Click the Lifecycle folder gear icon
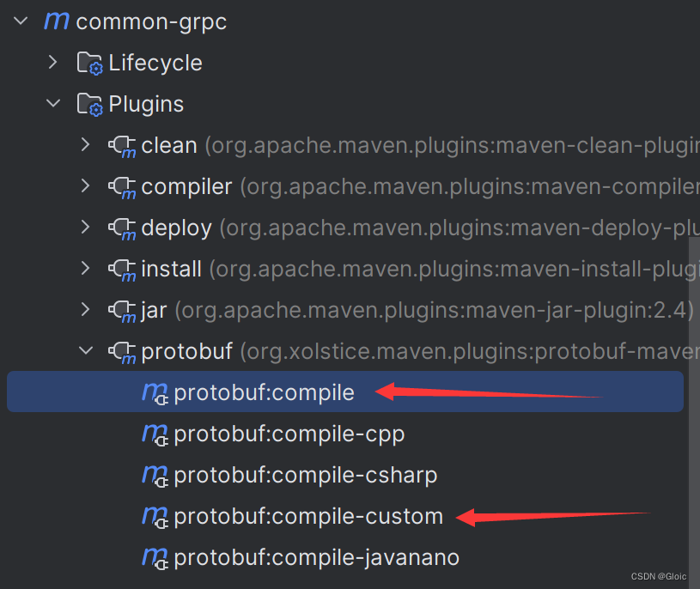This screenshot has width=700, height=589. 89,62
